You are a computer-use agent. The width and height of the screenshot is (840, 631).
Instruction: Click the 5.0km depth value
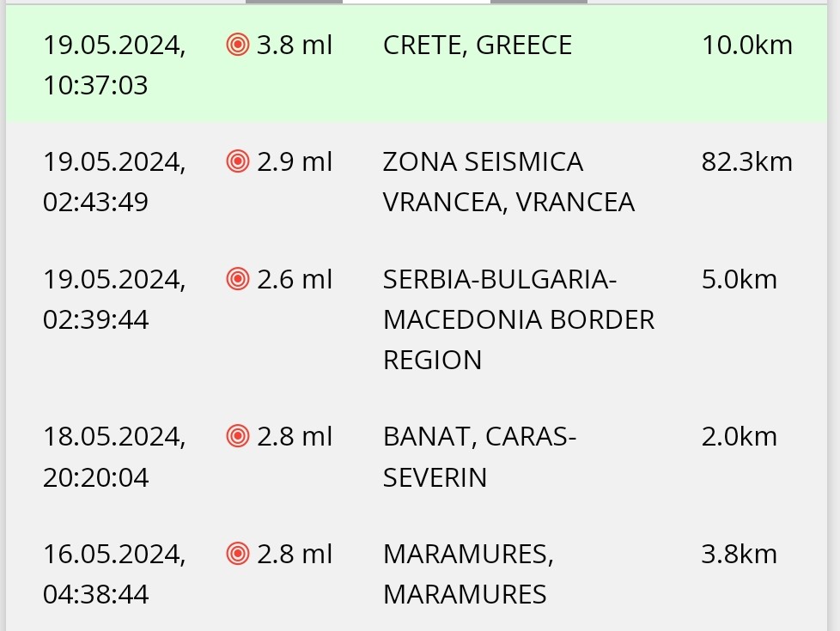[x=739, y=280]
